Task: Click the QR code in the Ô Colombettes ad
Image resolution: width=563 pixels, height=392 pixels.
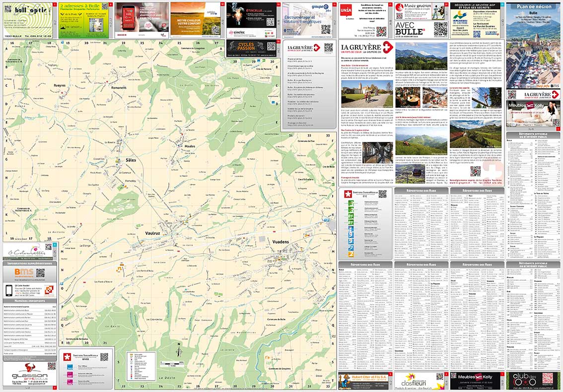Action: [x=49, y=247]
